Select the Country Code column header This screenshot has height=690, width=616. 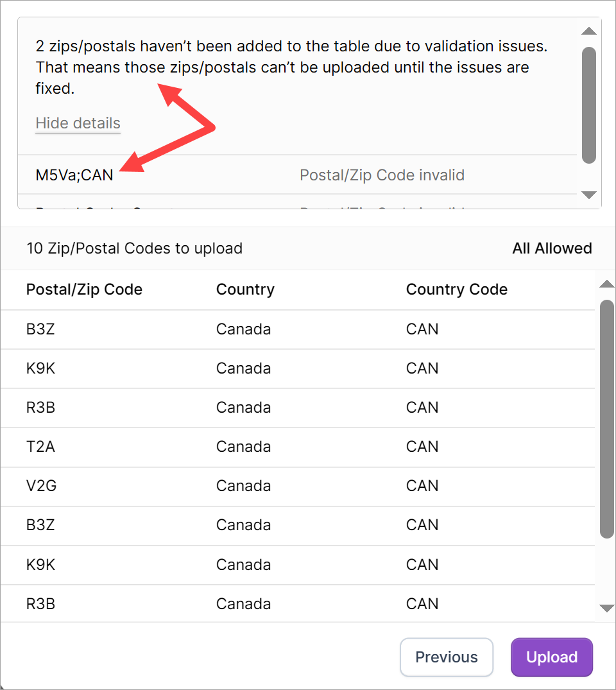(456, 289)
